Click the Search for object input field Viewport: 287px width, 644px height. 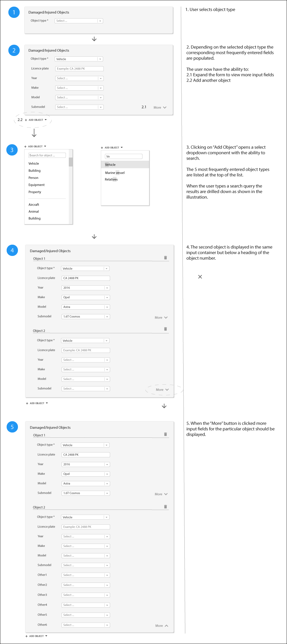coord(47,155)
